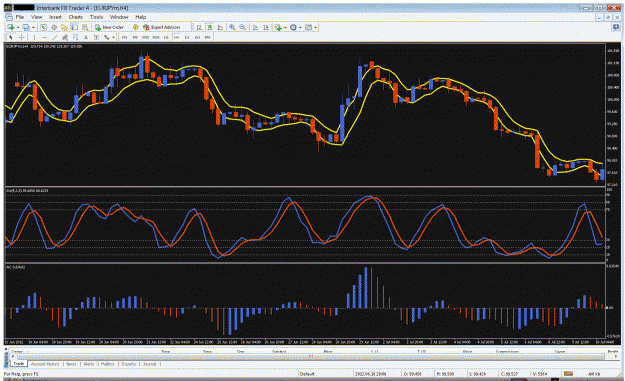Open the Templates icon
Screen dimensions: 625x381
click(308, 27)
